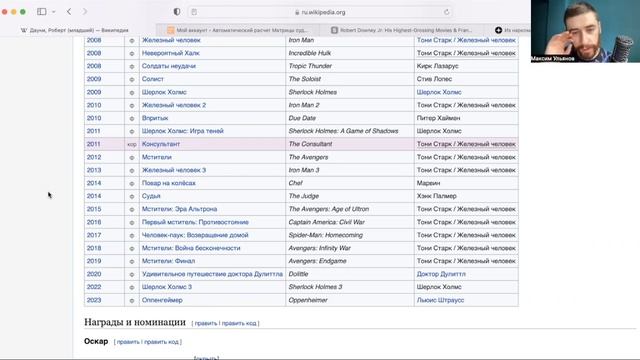
Task: Open the Железный человек film link
Action: 171,40
